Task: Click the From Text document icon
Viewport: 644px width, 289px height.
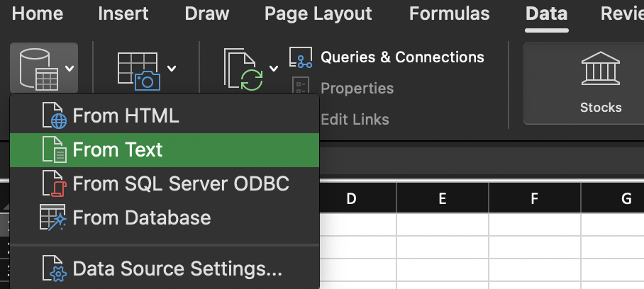Action: point(55,150)
